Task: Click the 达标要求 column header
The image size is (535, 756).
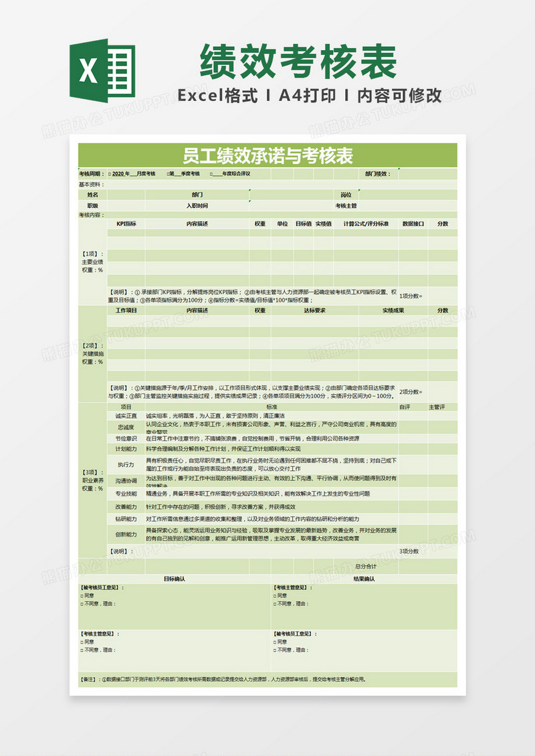Action: (x=315, y=310)
